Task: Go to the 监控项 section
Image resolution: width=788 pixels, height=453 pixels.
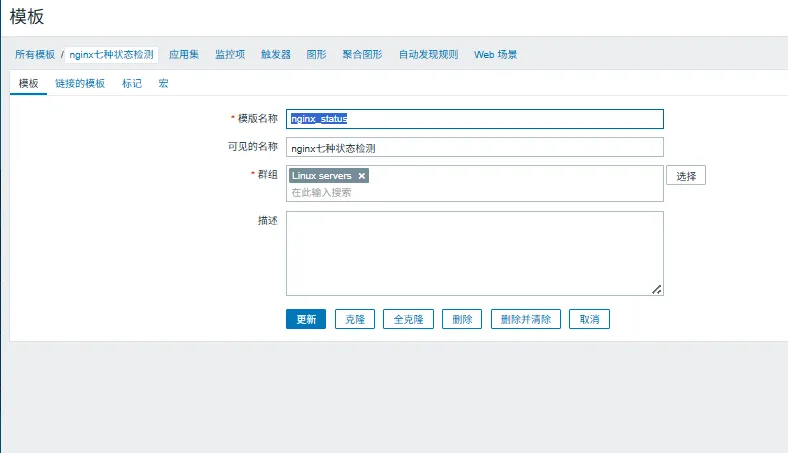Action: pyautogui.click(x=230, y=54)
